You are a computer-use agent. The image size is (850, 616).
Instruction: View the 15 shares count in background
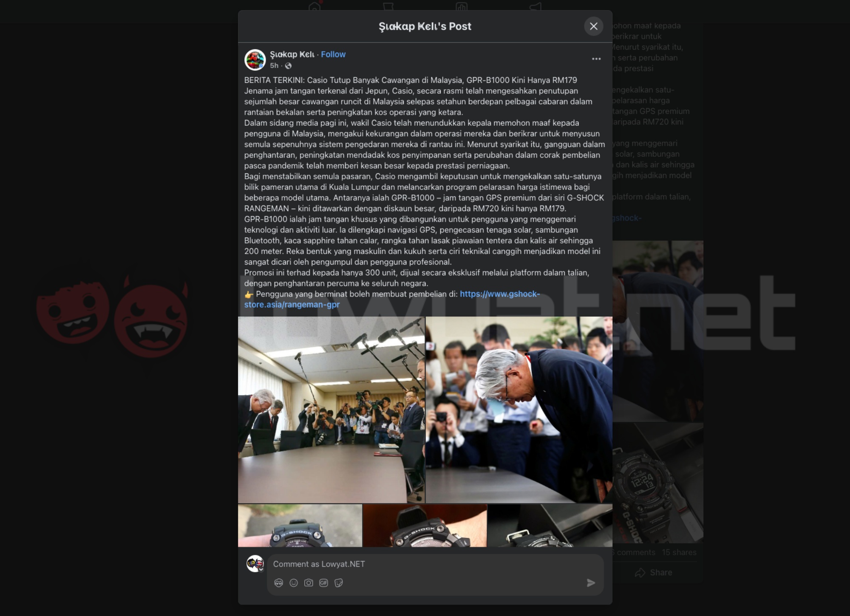(x=679, y=552)
